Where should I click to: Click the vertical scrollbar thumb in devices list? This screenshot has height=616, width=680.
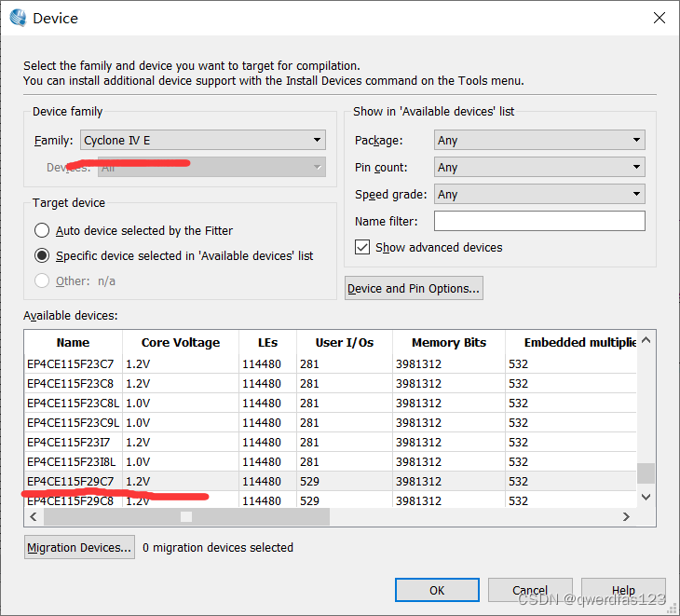coord(646,473)
